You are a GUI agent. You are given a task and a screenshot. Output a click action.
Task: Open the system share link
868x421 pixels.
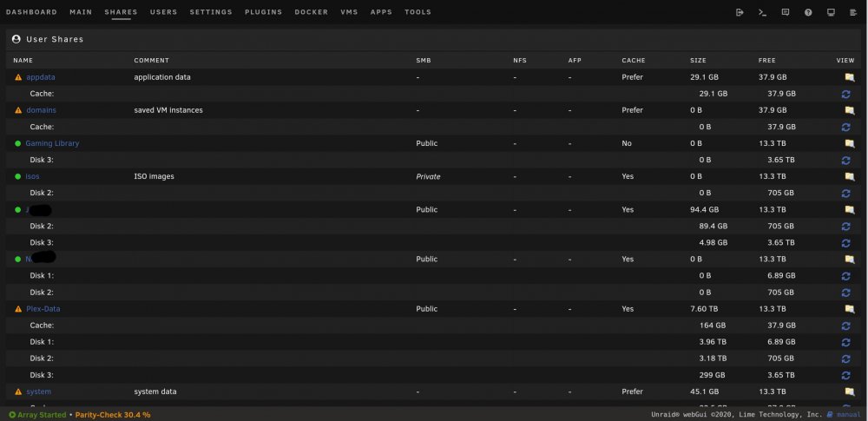(x=39, y=391)
